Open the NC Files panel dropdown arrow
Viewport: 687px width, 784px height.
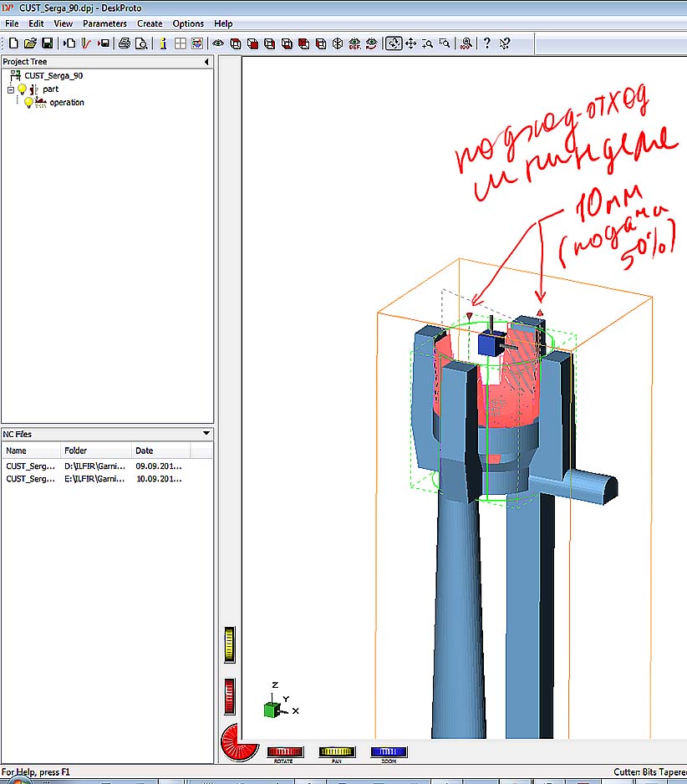206,433
